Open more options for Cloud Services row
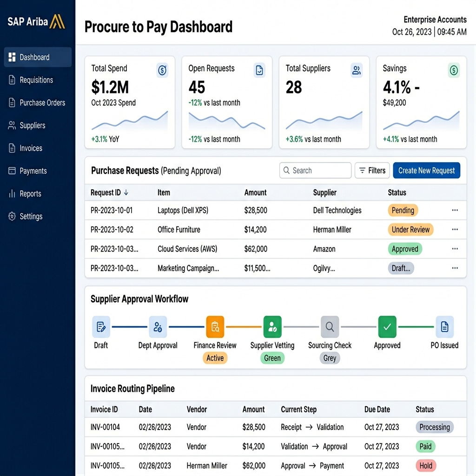 455,249
